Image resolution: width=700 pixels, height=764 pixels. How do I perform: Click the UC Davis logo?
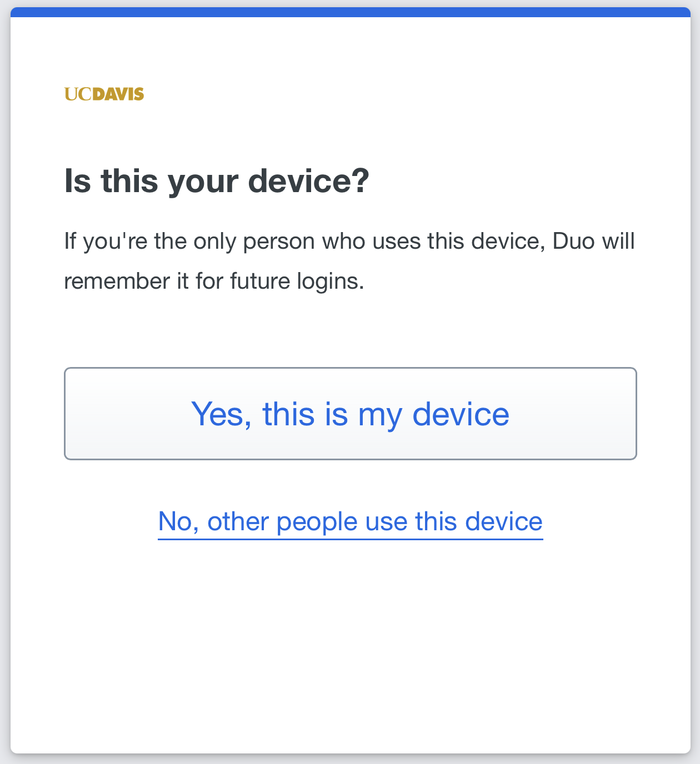(104, 94)
